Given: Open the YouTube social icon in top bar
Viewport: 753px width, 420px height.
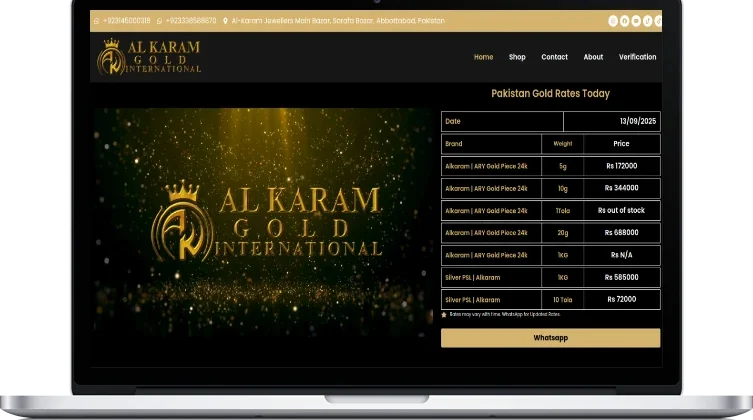Looking at the screenshot, I should [636, 21].
